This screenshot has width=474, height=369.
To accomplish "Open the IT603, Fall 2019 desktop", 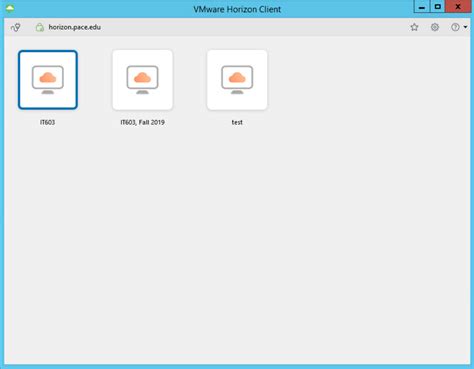I will (x=142, y=80).
